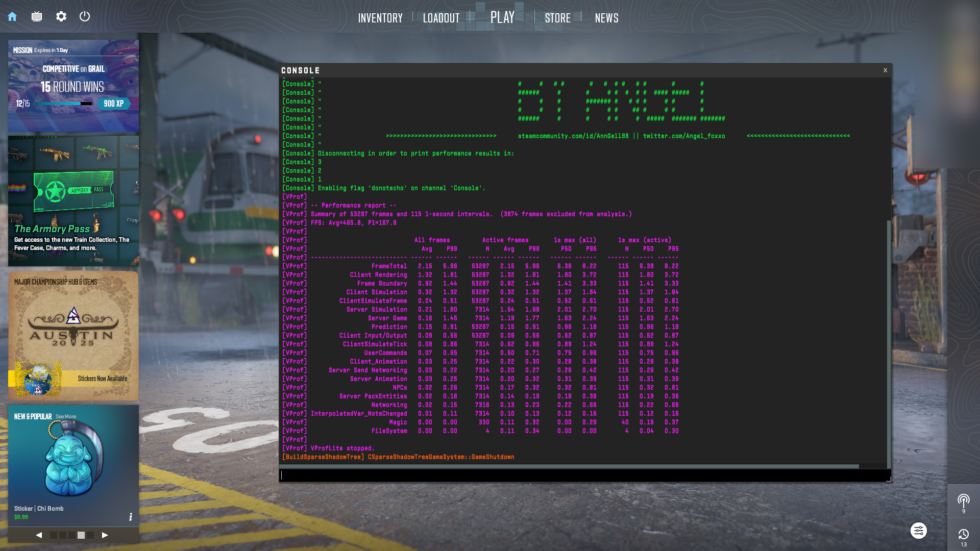The image size is (980, 551).
Task: Open the broadcast antenna icon
Action: point(964,502)
